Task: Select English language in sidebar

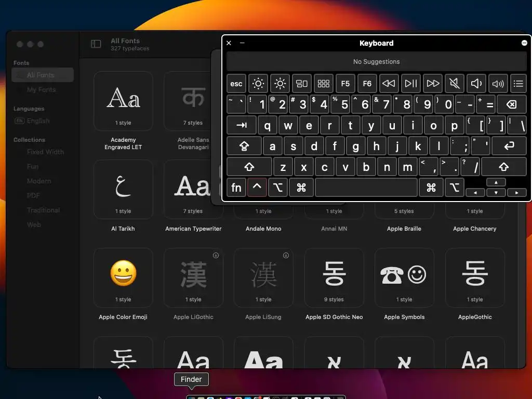Action: pyautogui.click(x=43, y=121)
